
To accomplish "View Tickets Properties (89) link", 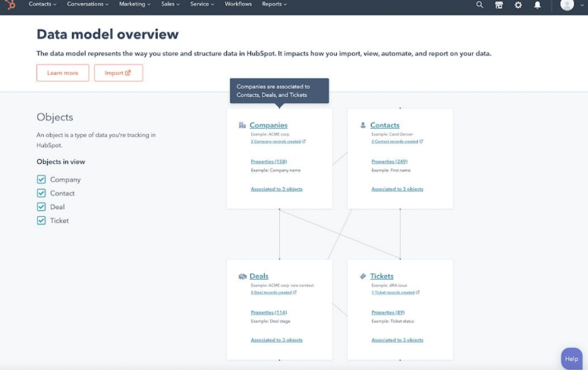I will (x=388, y=312).
